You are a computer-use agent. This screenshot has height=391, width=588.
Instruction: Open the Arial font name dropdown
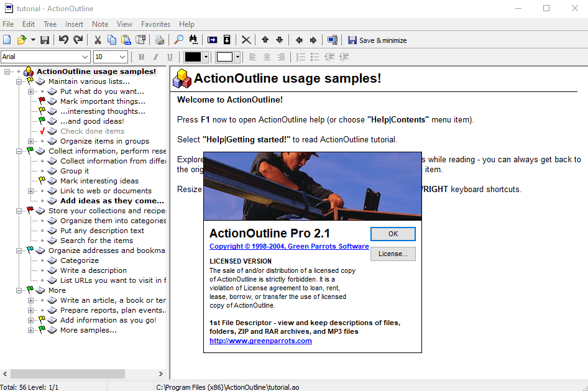tap(85, 57)
